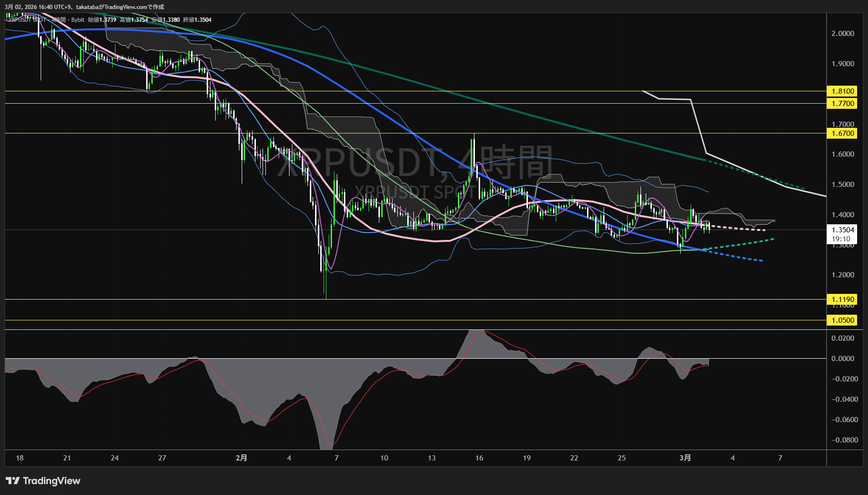The image size is (868, 495).
Task: Click the 0.0000 indicator zero level label
Action: click(842, 359)
